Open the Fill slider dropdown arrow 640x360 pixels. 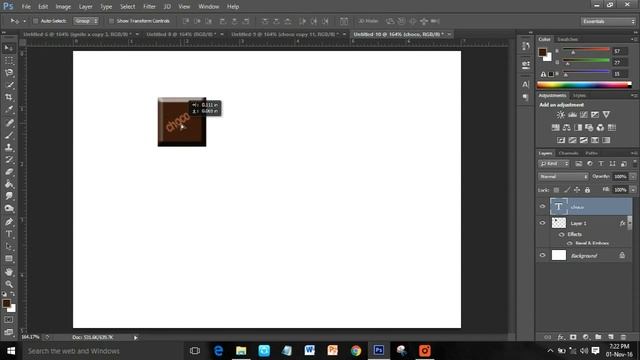633,190
